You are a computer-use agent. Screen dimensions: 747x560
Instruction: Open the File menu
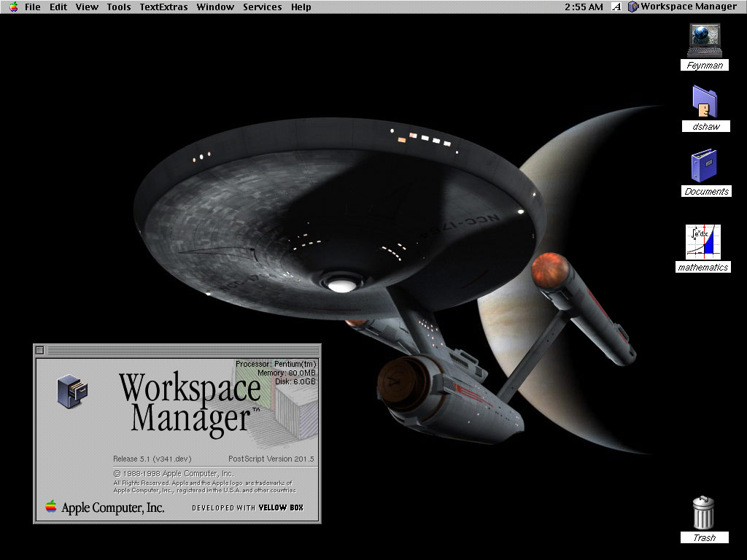coord(32,7)
